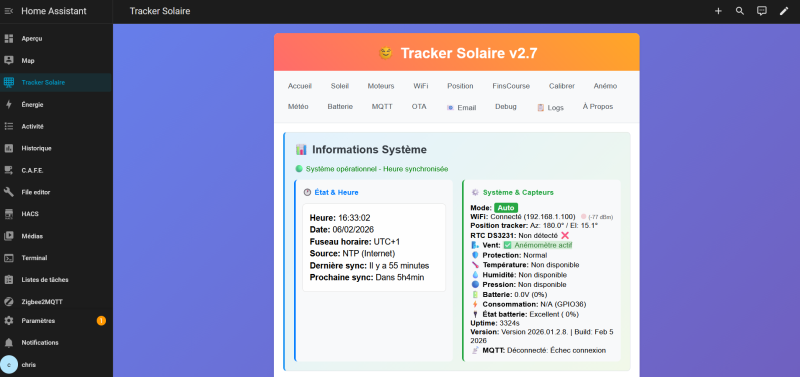Click the HACS store icon
This screenshot has width=800, height=377.
[9, 214]
